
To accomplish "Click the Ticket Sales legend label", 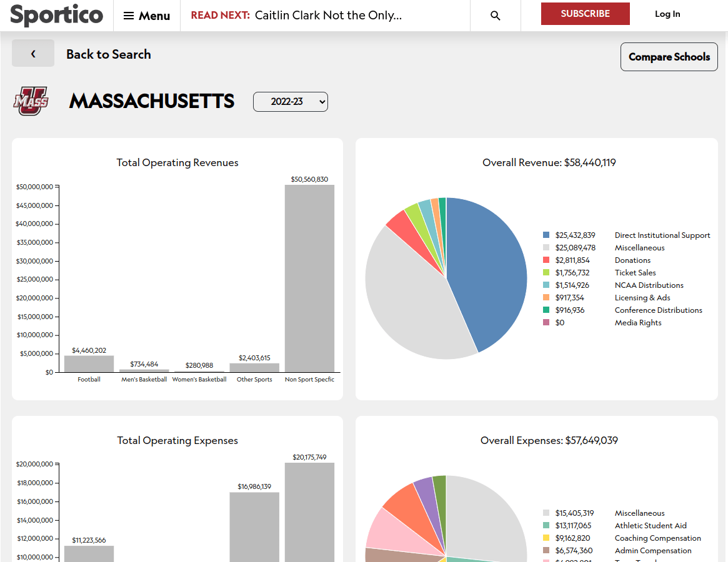I will pos(635,273).
